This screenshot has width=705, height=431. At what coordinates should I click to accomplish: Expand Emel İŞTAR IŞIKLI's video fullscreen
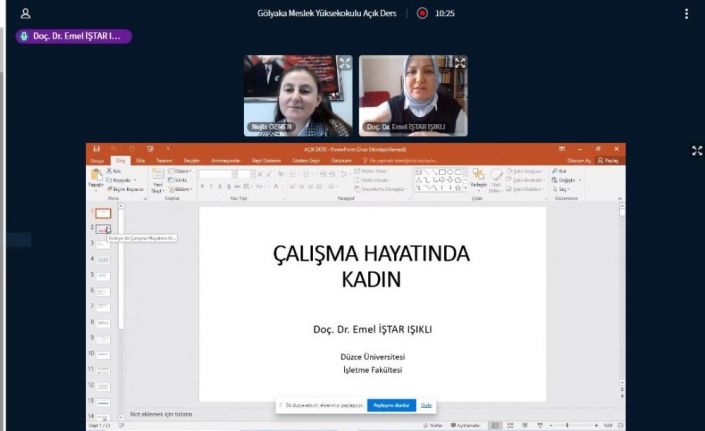click(459, 63)
